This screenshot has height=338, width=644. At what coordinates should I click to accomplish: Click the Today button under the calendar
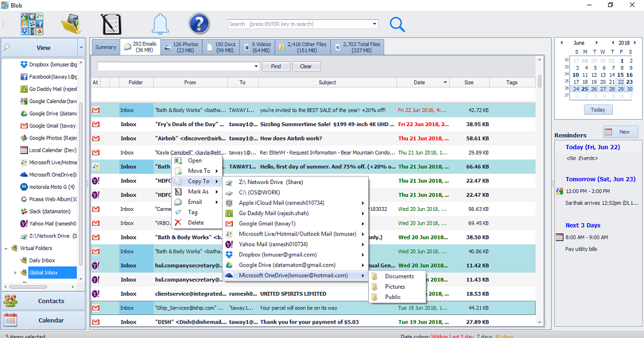(x=598, y=109)
